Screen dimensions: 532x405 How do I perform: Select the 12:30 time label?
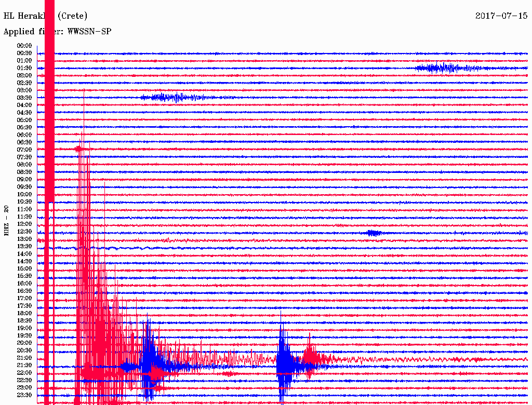click(24, 232)
